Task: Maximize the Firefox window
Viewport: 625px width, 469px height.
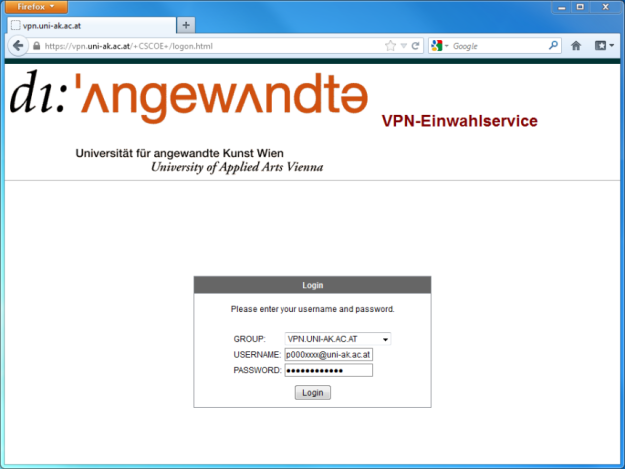Action: [580, 8]
